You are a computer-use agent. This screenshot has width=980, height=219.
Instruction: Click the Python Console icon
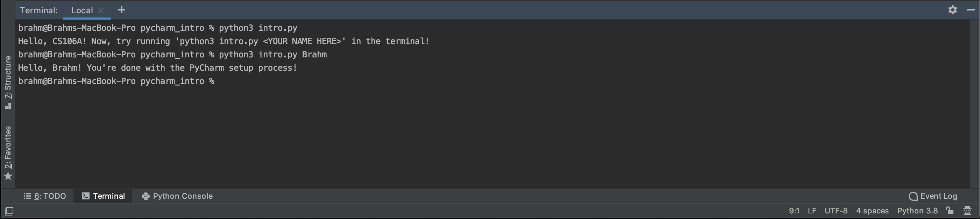point(146,196)
